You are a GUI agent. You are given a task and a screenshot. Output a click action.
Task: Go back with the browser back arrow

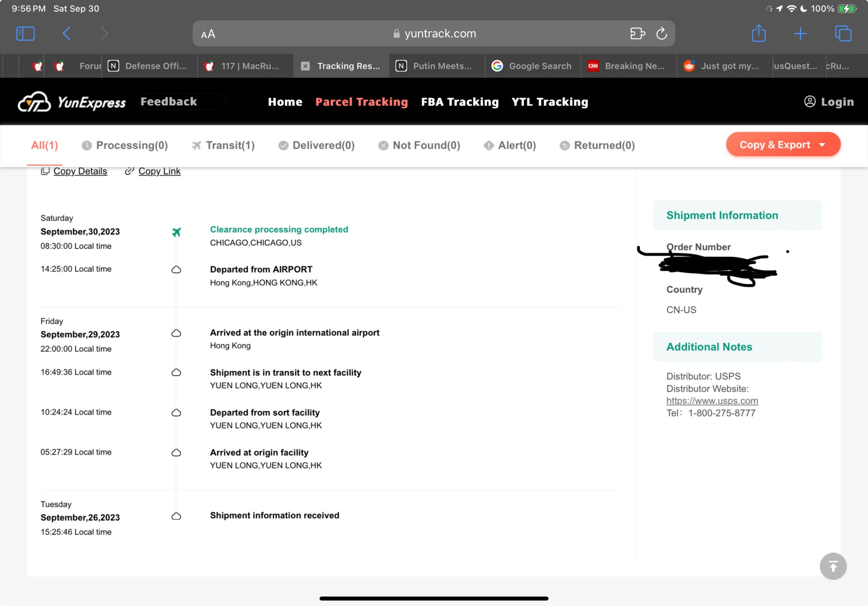66,33
